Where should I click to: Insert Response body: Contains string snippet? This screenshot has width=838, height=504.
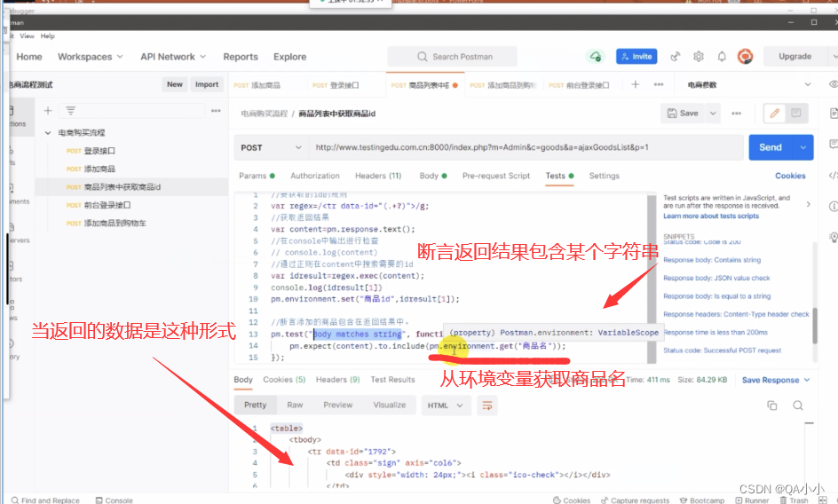(712, 260)
